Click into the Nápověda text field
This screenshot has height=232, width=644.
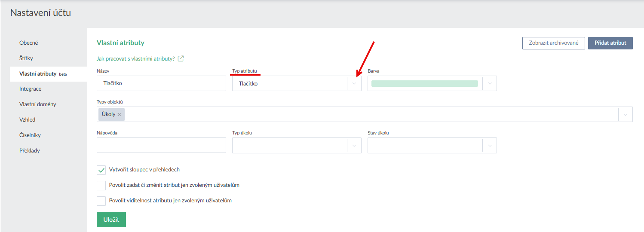[x=161, y=146]
